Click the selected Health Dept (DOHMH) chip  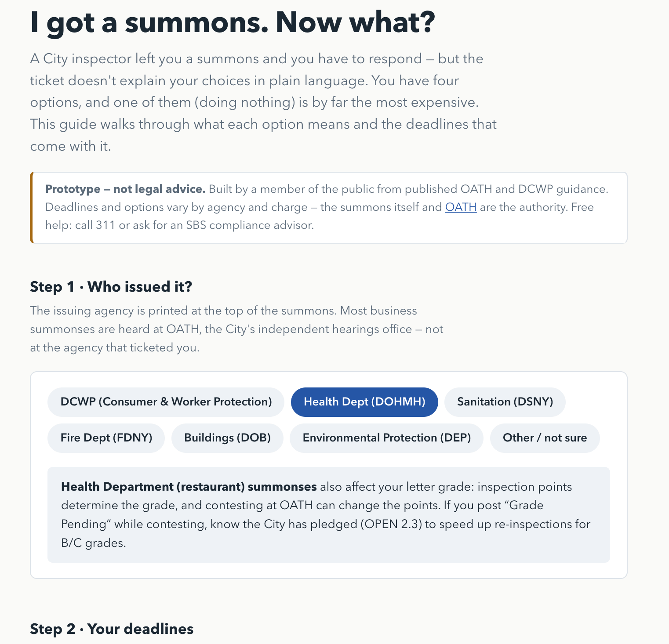pyautogui.click(x=364, y=402)
